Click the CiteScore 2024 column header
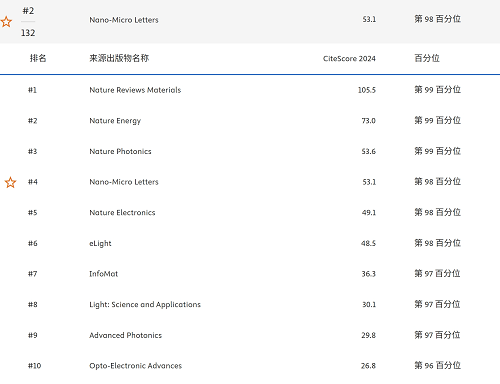Image resolution: width=500 pixels, height=384 pixels. pyautogui.click(x=349, y=59)
